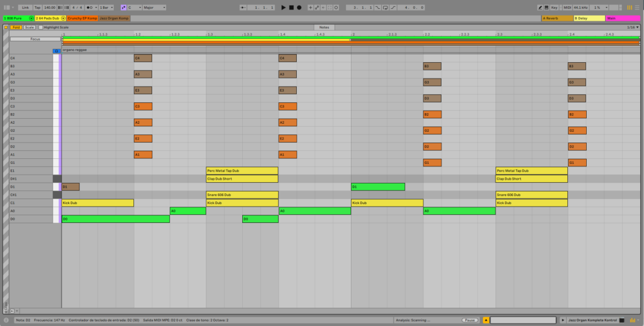
Task: Select the Perc Metal Tap Dub note at beat 1.3
Action: point(242,171)
